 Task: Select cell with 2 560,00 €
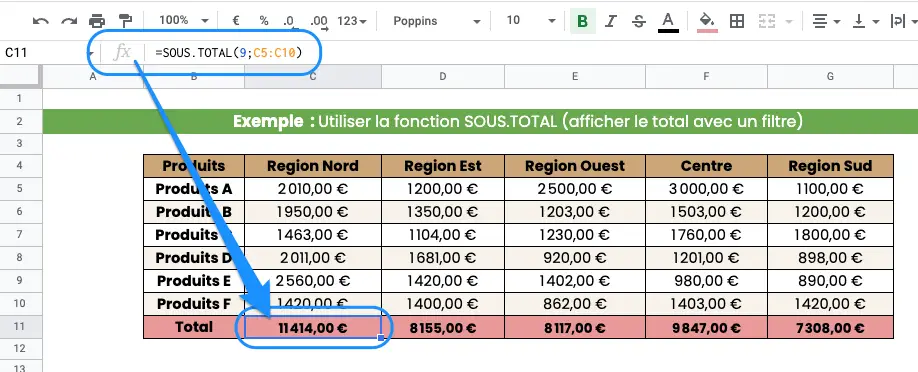click(313, 281)
